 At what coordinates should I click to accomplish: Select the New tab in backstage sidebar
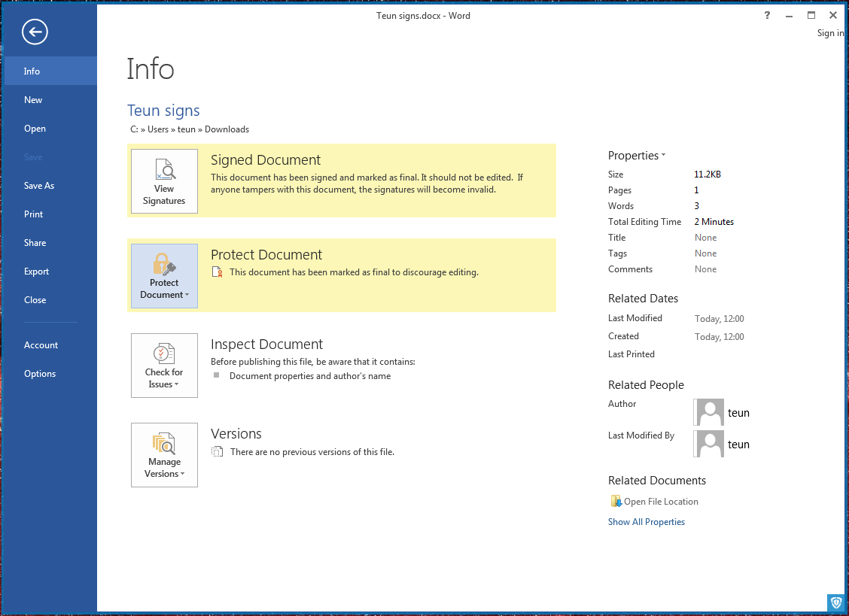33,100
